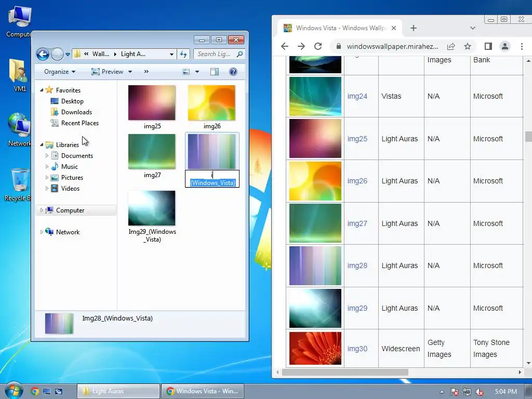Image resolution: width=532 pixels, height=399 pixels.
Task: Toggle Chrome side panel
Action: click(488, 46)
